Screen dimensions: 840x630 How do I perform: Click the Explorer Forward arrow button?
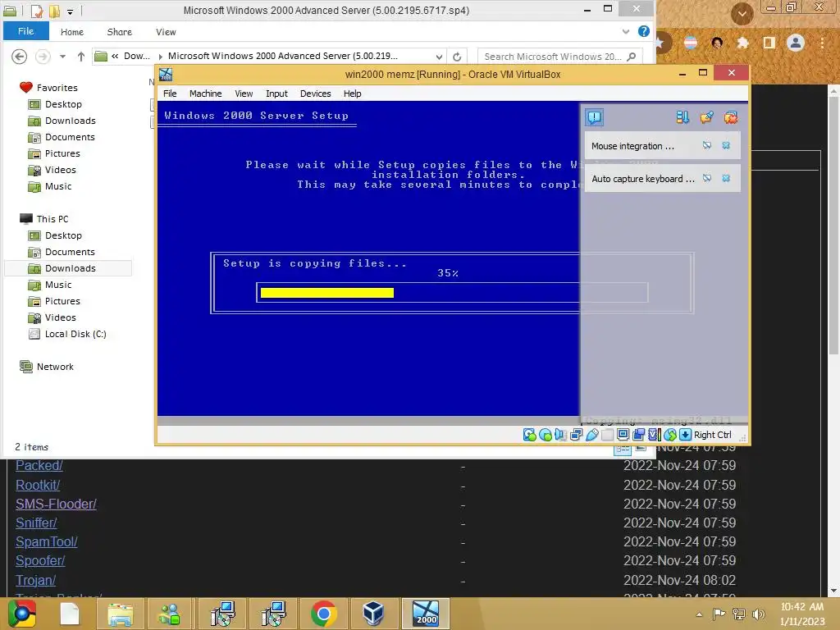tap(43, 57)
